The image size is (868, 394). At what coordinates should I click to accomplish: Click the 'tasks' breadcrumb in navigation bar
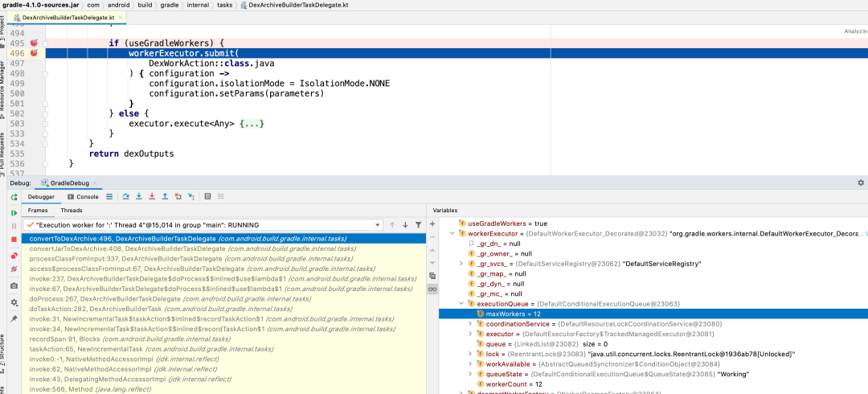[x=226, y=5]
